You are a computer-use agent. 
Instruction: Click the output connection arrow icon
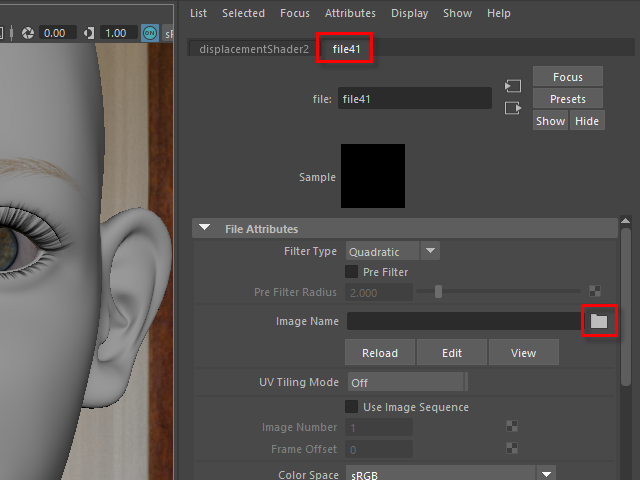[513, 108]
